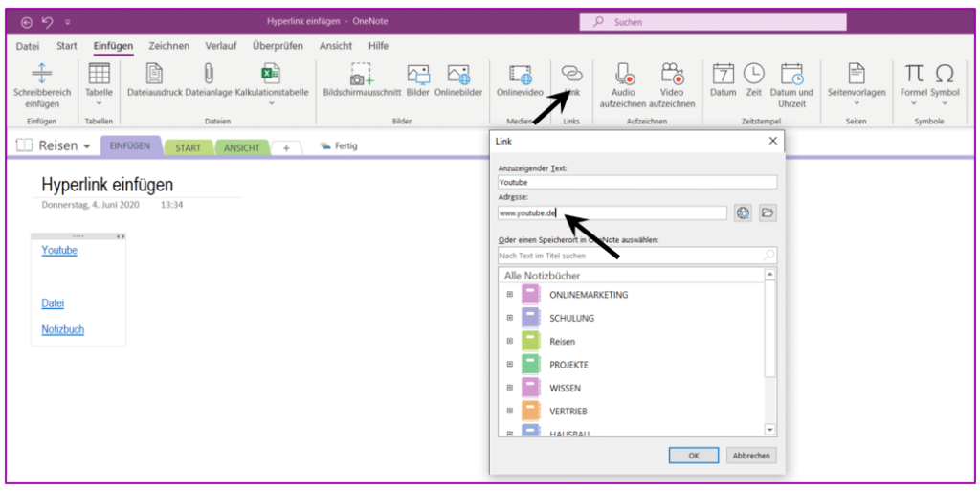Click the Abbrechen button
Image resolution: width=980 pixels, height=491 pixels.
tap(751, 456)
